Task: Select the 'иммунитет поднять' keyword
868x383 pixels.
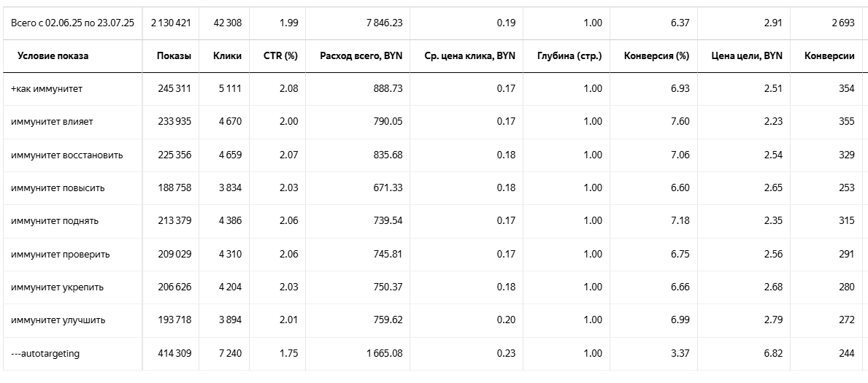Action: 55,220
